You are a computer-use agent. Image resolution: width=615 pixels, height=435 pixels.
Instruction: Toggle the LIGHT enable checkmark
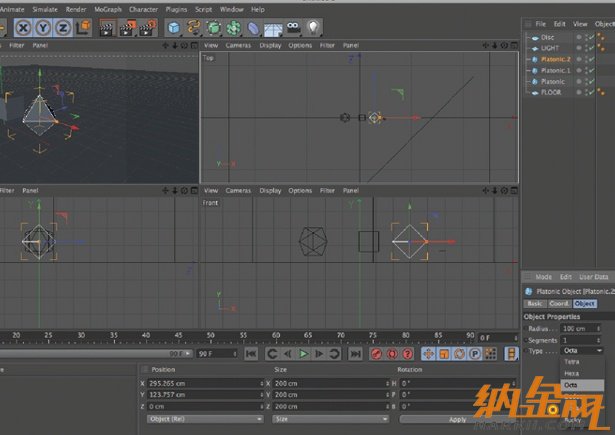pos(591,48)
